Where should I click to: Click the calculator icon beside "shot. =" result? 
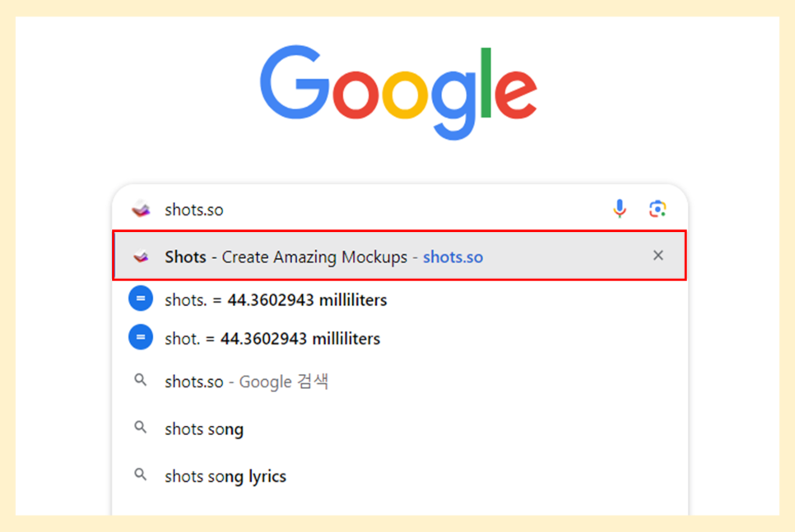tap(141, 337)
